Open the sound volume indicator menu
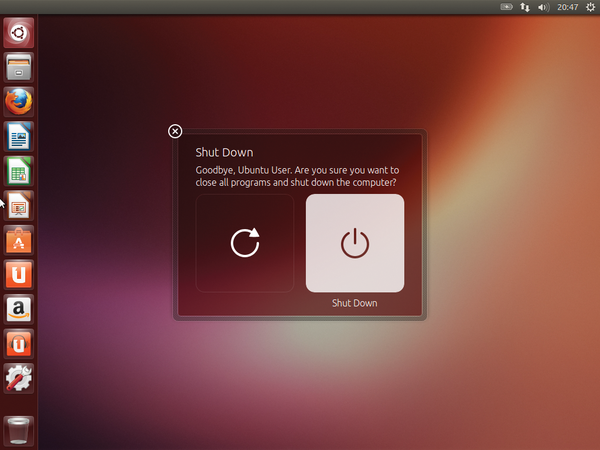 click(543, 7)
